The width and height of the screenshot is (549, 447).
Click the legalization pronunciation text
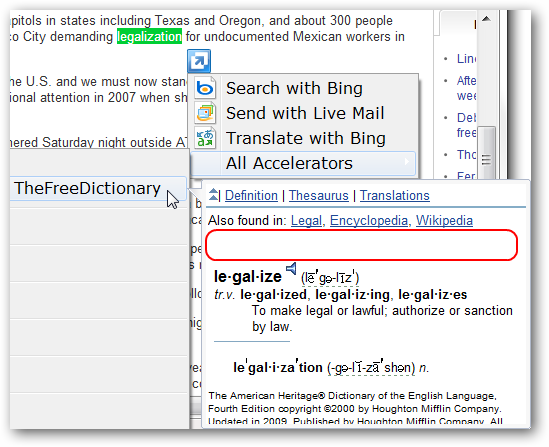[371, 368]
